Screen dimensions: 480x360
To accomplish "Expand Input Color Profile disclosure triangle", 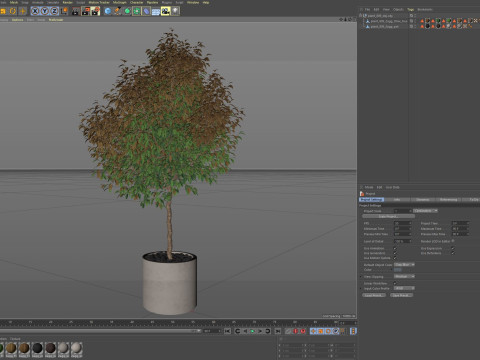I will pyautogui.click(x=361, y=288).
